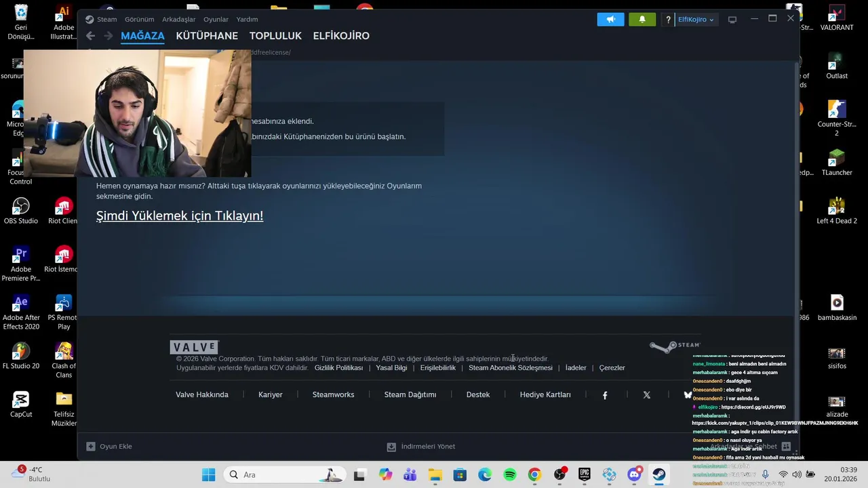Select the VALORANT desktop icon
This screenshot has width=868, height=488.
click(x=837, y=18)
